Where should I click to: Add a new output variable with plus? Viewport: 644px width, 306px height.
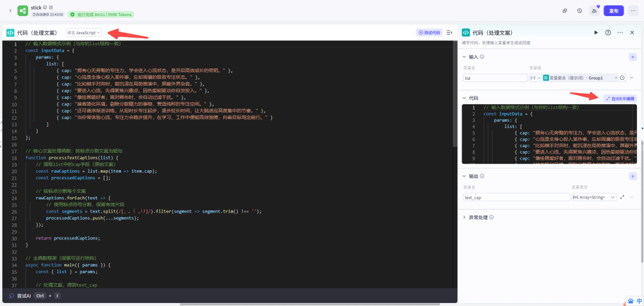[x=633, y=177]
